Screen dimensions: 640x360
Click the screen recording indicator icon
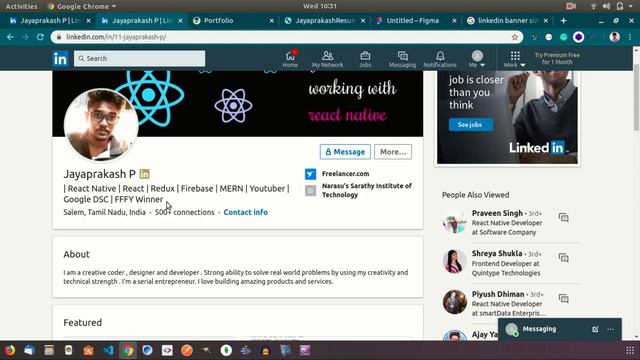pyautogui.click(x=571, y=6)
